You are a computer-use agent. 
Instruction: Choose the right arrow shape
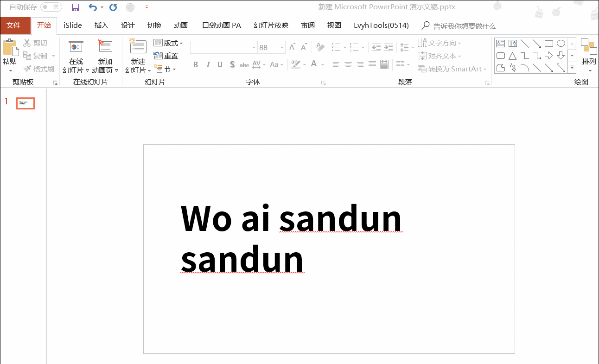549,56
